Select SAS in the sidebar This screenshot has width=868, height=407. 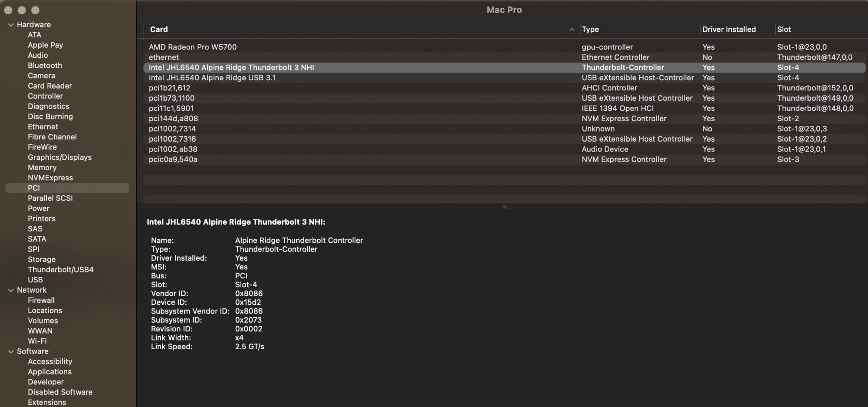(x=35, y=229)
